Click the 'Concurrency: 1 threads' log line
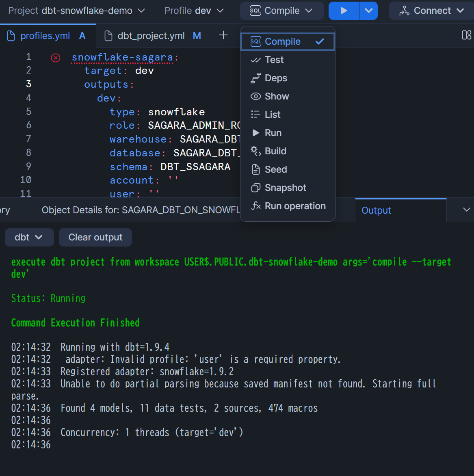The height and width of the screenshot is (476, 474). point(127,433)
